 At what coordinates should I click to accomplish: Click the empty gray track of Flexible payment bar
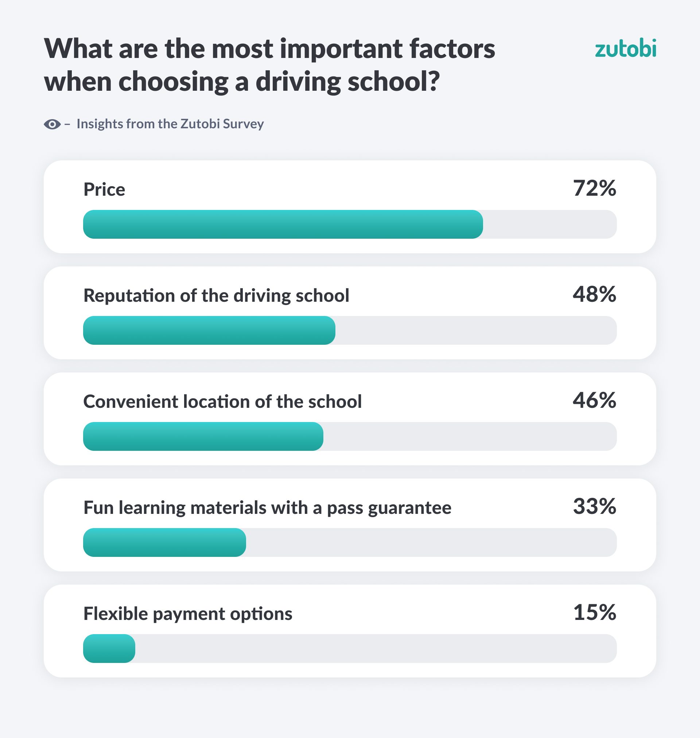373,648
